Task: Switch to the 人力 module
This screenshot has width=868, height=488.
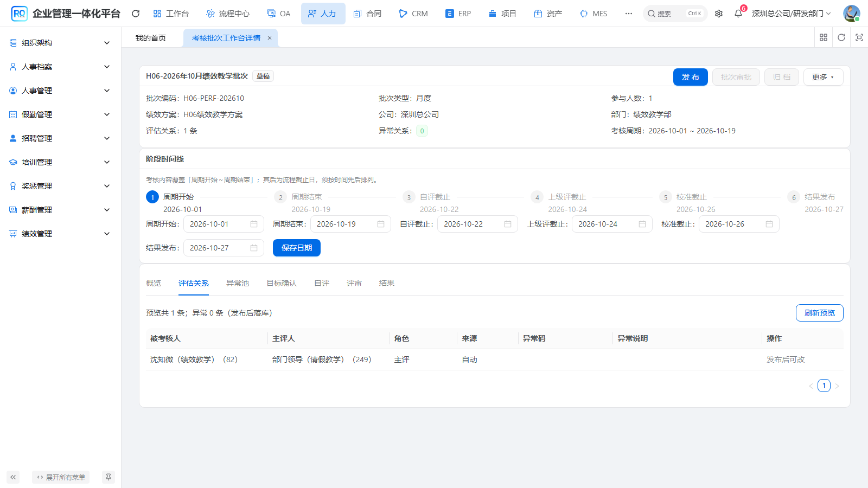Action: [323, 14]
